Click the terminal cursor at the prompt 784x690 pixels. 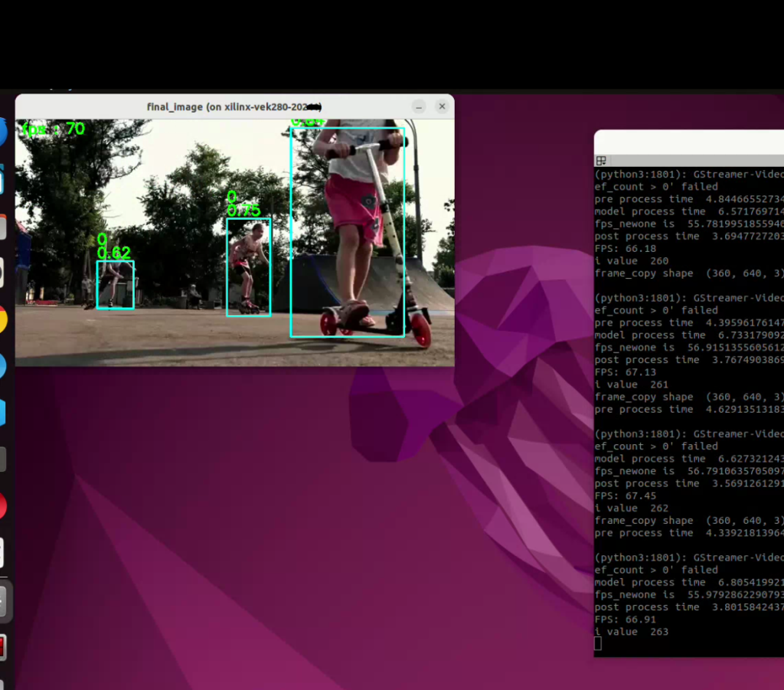point(598,643)
